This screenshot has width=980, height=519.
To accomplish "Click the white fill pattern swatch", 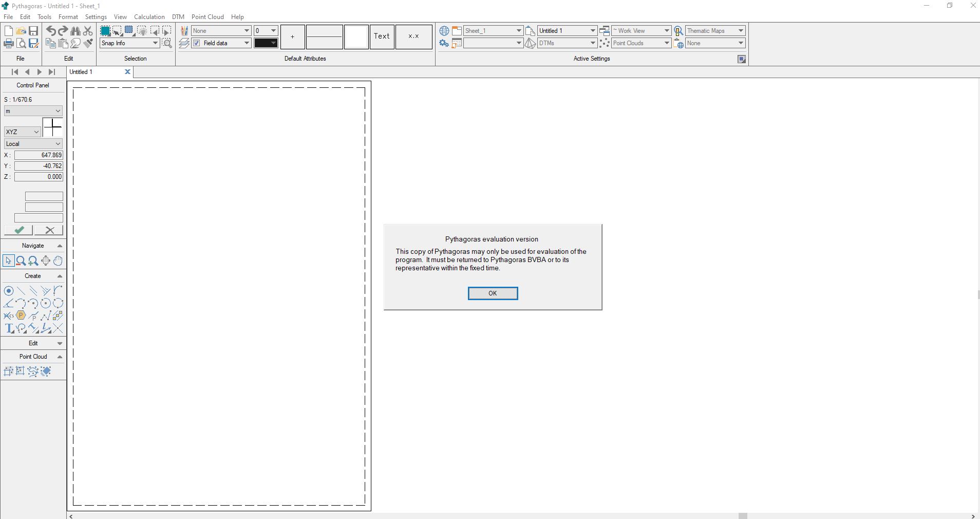I will point(356,36).
